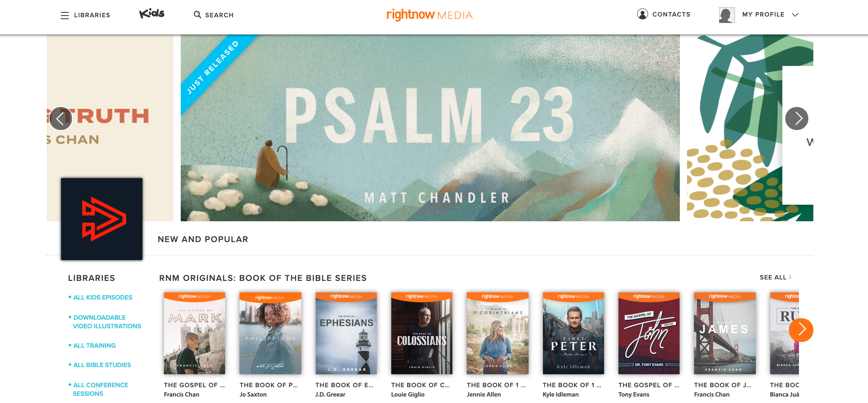The height and width of the screenshot is (403, 868).
Task: Click the orange next arrow on series row
Action: [801, 329]
